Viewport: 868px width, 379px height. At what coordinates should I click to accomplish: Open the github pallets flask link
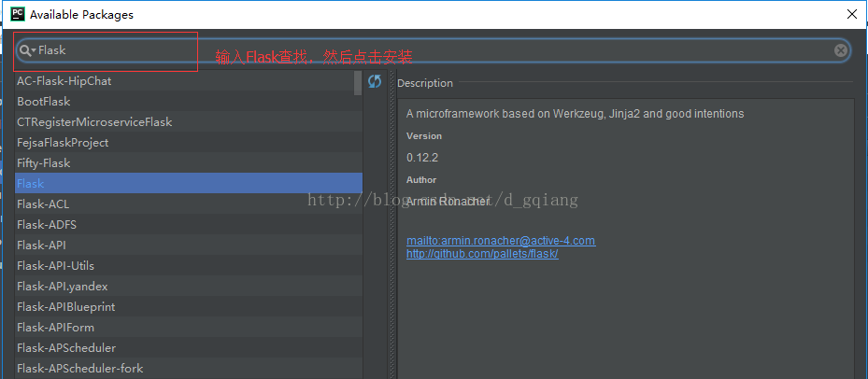click(x=482, y=254)
